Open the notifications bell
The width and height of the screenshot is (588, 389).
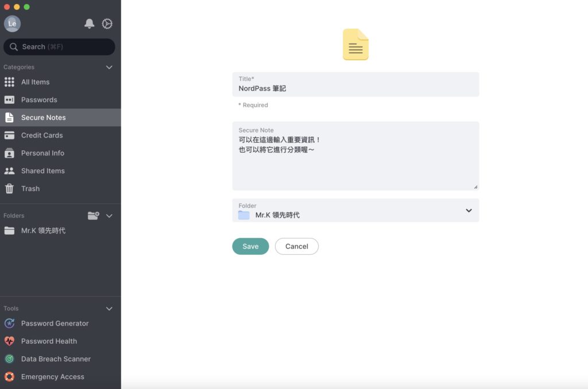(89, 24)
